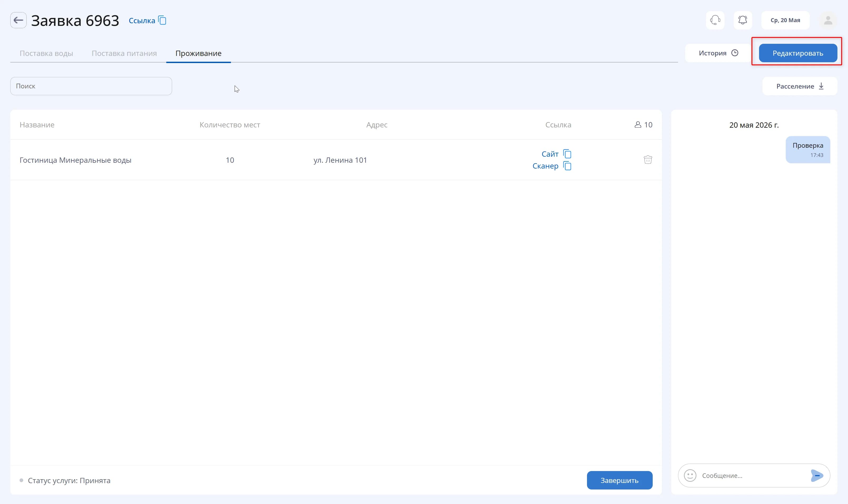Open the user profile avatar
Image resolution: width=848 pixels, height=504 pixels.
tap(828, 20)
